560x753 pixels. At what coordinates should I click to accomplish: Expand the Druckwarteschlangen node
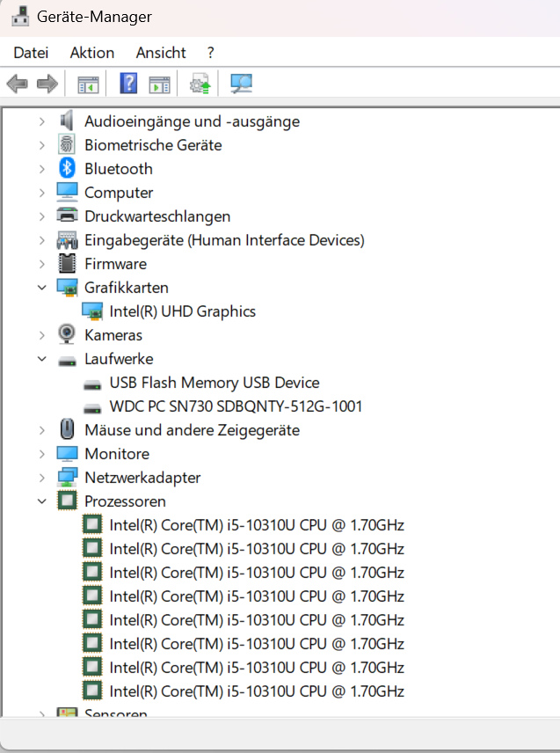click(42, 216)
